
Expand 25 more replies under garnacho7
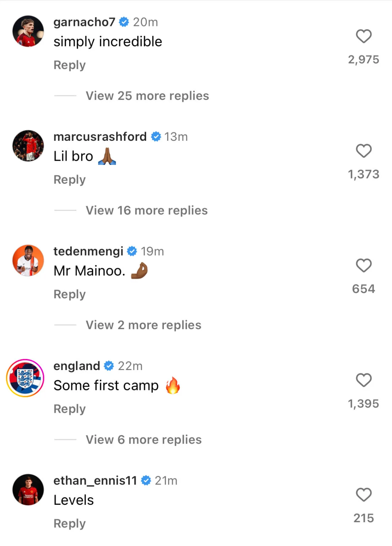tap(147, 96)
